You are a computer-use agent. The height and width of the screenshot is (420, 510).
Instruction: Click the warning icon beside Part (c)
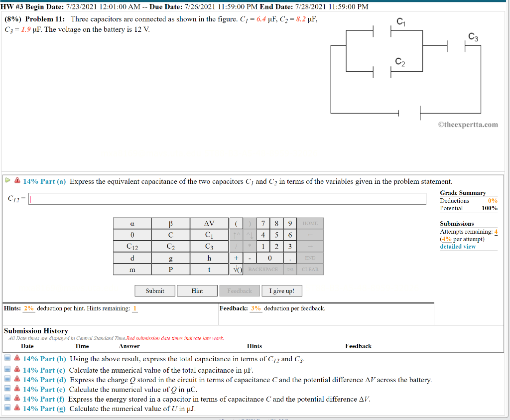[x=17, y=369]
